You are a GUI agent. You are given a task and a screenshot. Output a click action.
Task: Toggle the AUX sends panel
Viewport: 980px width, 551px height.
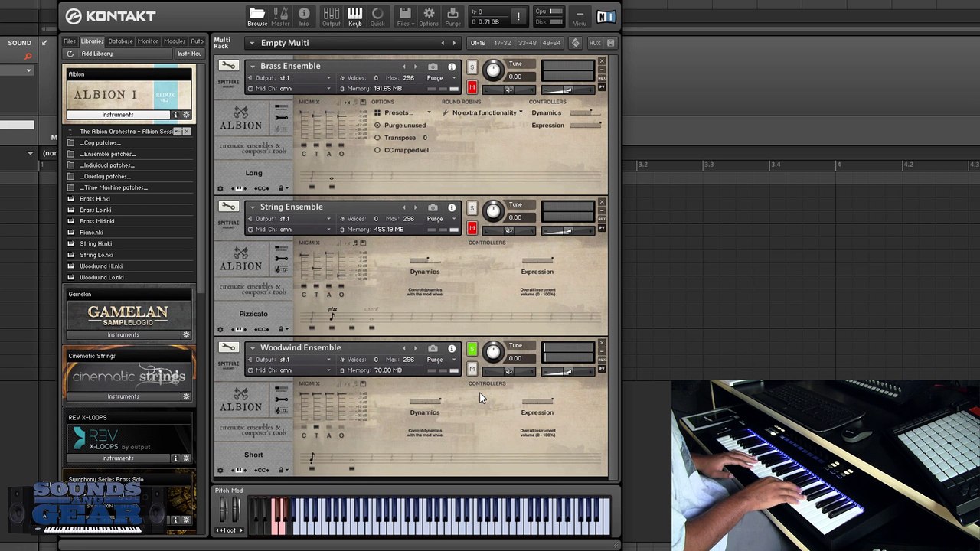pos(595,43)
